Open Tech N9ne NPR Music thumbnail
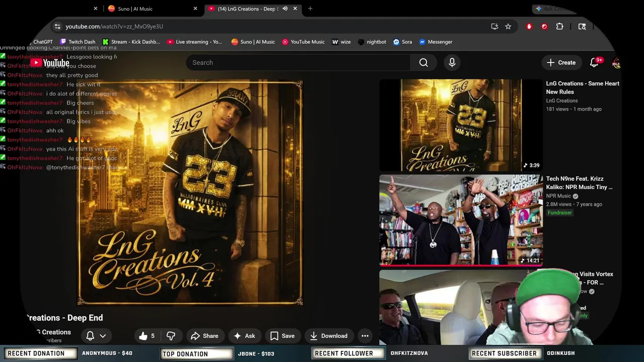Image resolution: width=644 pixels, height=362 pixels. pos(461,220)
